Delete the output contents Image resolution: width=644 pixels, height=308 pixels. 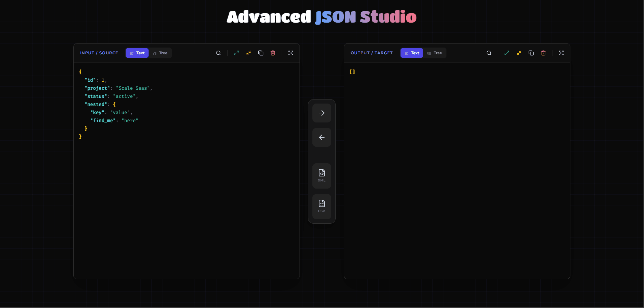point(543,53)
